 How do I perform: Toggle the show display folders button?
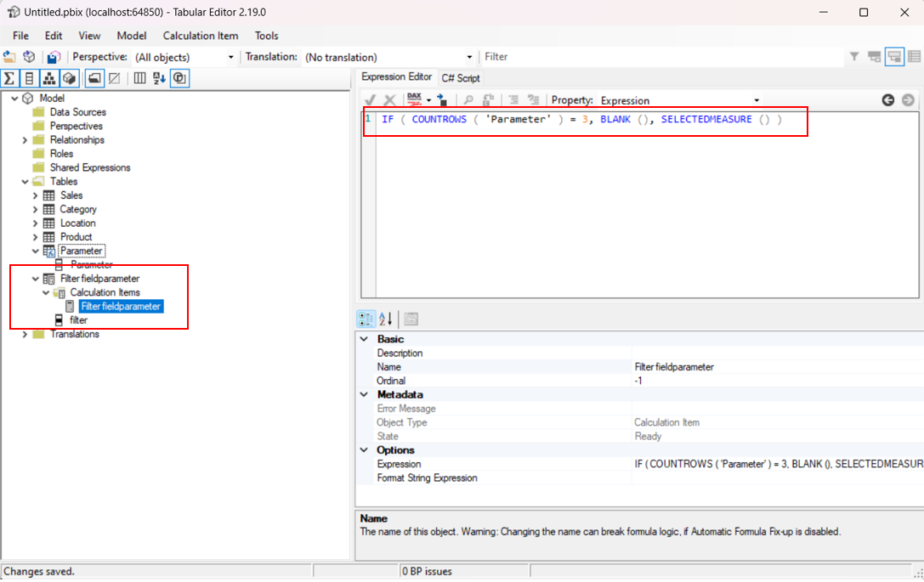(94, 78)
